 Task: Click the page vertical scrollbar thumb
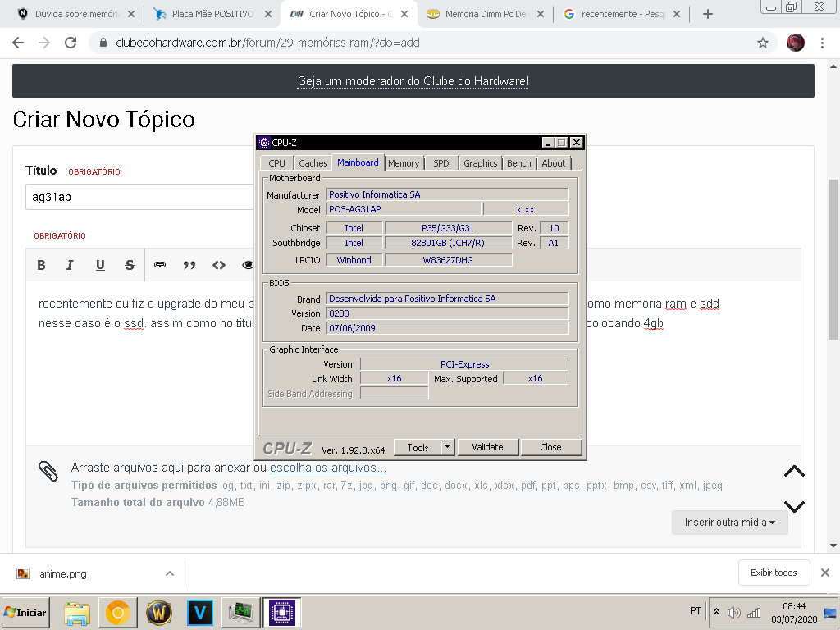[833, 260]
